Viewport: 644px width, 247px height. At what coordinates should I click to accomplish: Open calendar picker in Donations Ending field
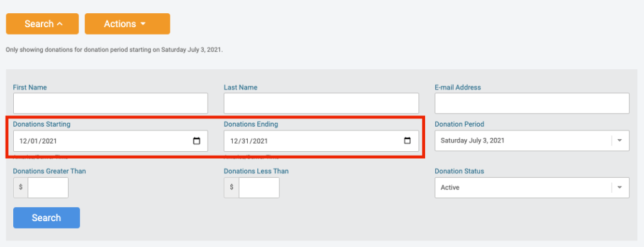click(407, 141)
